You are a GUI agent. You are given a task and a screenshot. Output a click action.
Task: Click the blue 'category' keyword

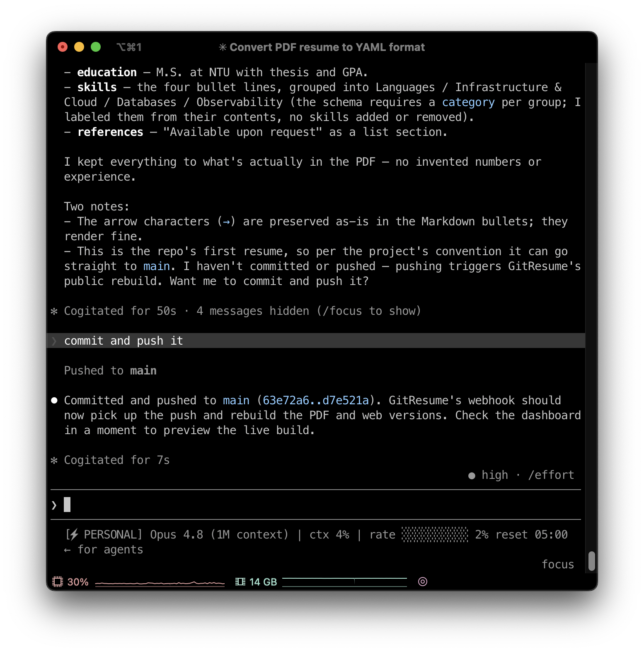(468, 102)
